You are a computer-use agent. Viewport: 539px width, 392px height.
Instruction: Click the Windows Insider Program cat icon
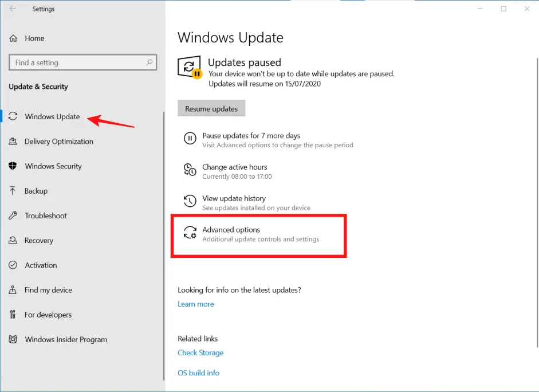click(x=13, y=339)
